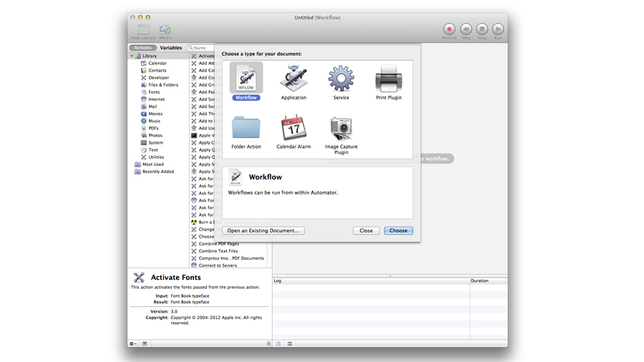The width and height of the screenshot is (644, 362).
Task: Select the Workflow document type icon
Action: coord(246,78)
